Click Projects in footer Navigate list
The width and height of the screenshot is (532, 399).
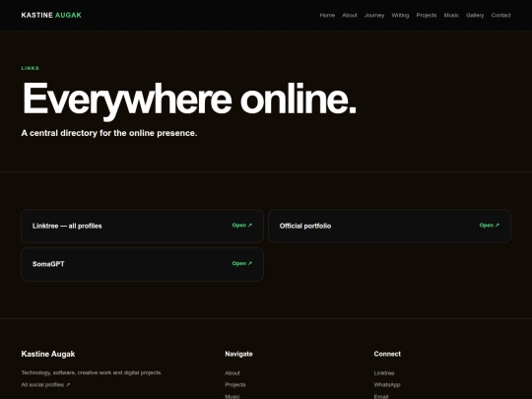[x=235, y=385]
